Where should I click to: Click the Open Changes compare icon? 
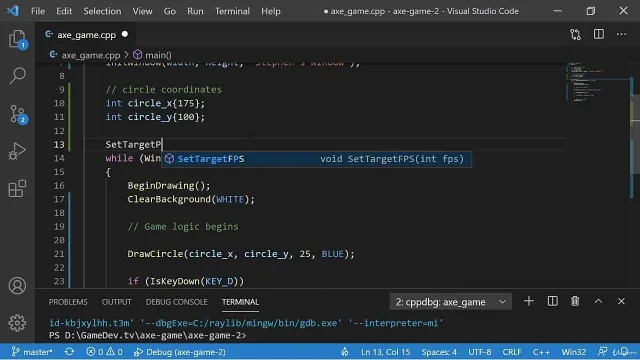tap(576, 35)
